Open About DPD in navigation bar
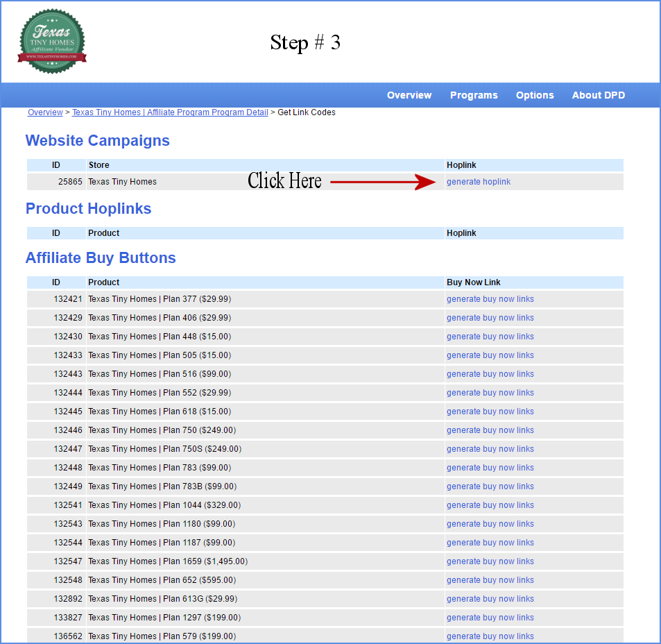 598,95
